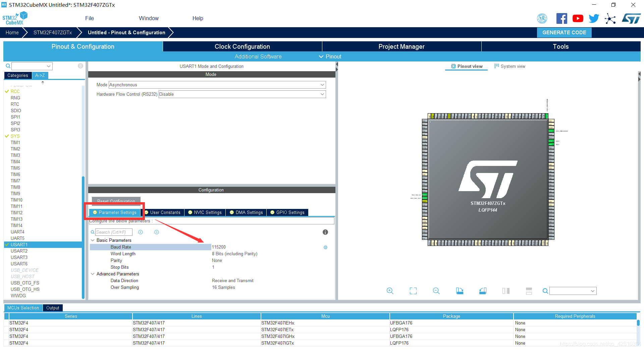The height and width of the screenshot is (350, 644).
Task: Select the Parameter Settings tab
Action: coord(115,212)
